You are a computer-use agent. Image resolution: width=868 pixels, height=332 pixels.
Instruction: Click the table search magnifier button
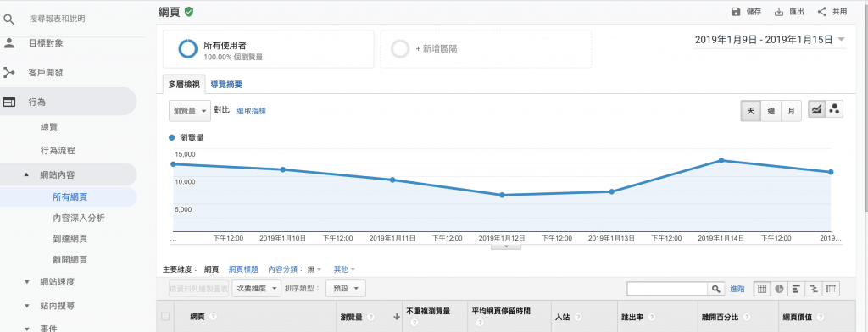[x=715, y=288]
